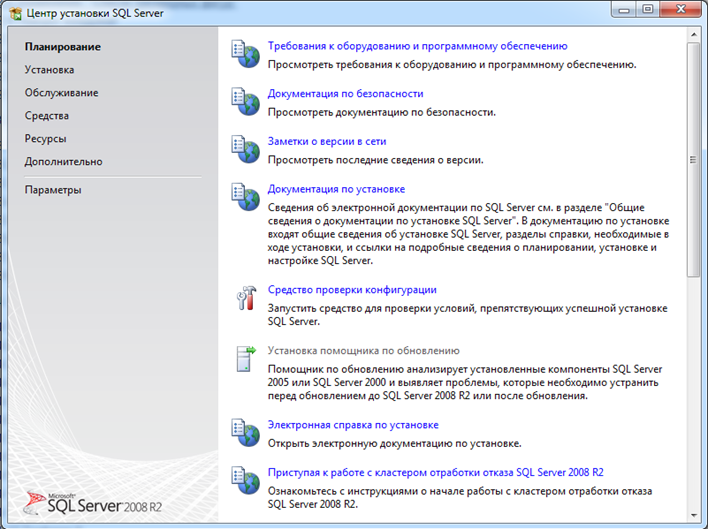Minimize the Центр установки SQL Server window

point(624,9)
